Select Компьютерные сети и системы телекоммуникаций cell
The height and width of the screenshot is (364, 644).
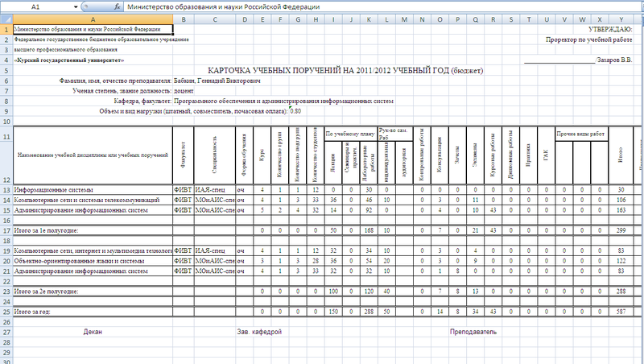pos(93,200)
